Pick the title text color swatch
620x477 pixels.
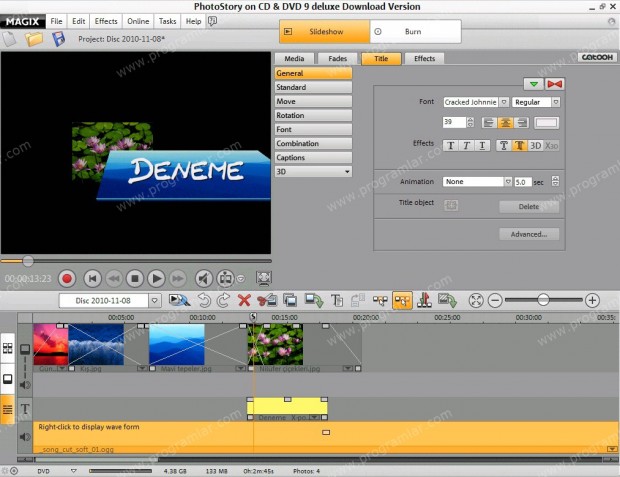coord(546,123)
